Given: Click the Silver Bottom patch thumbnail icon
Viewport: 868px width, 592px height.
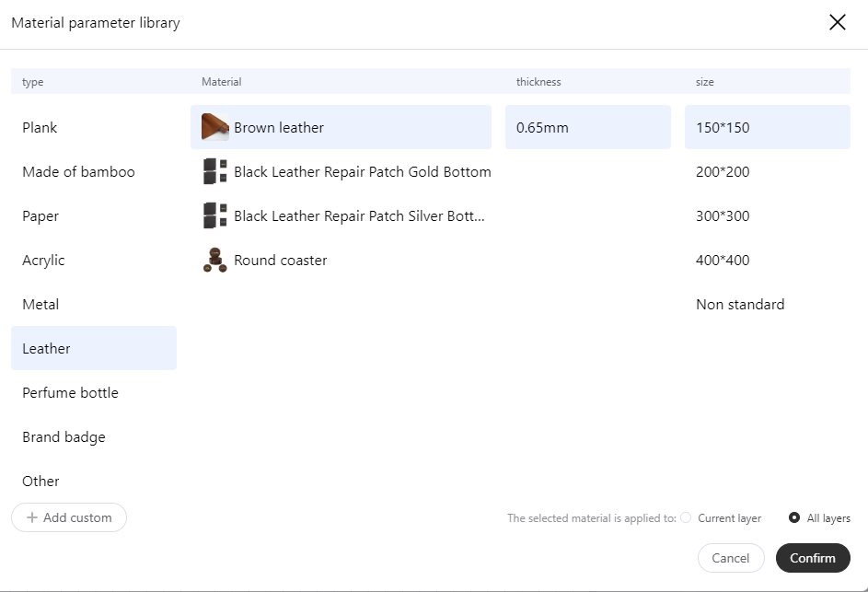Looking at the screenshot, I should coord(214,215).
